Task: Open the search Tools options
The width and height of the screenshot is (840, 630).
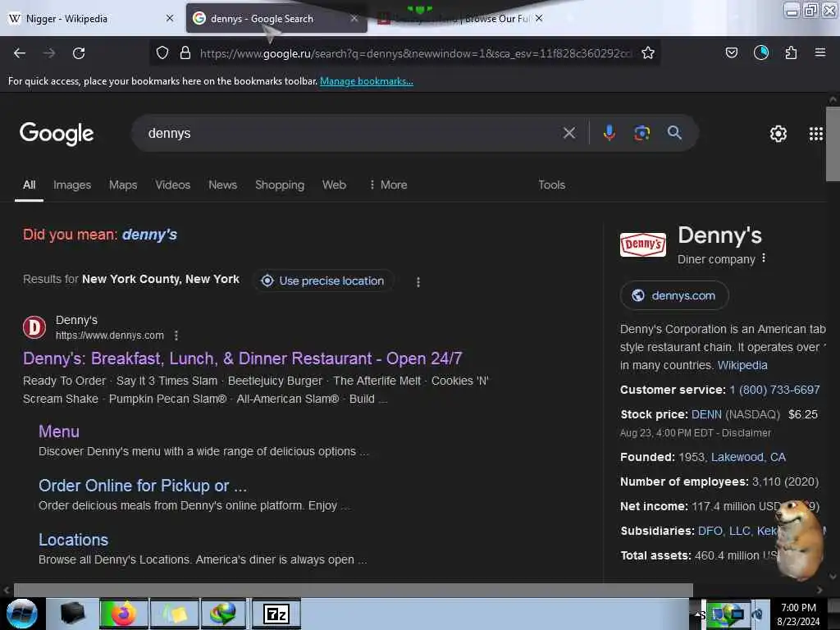Action: (x=552, y=185)
